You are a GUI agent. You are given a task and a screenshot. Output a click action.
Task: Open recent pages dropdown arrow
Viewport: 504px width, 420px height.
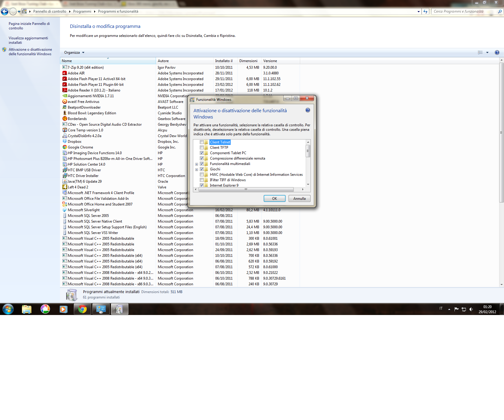(19, 11)
